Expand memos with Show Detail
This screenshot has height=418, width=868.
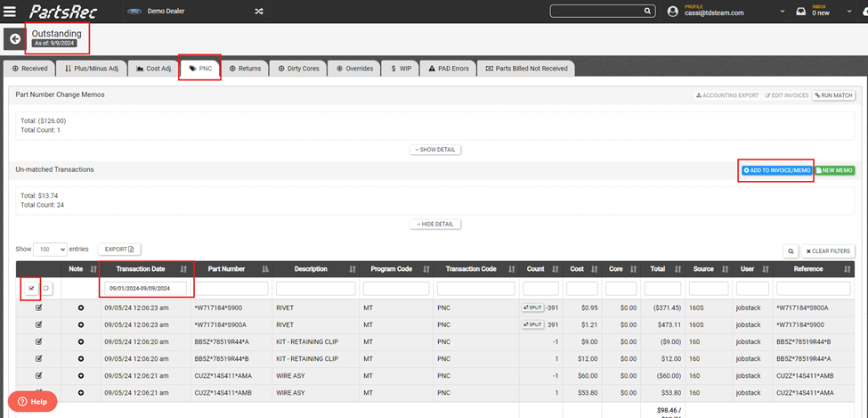[435, 150]
